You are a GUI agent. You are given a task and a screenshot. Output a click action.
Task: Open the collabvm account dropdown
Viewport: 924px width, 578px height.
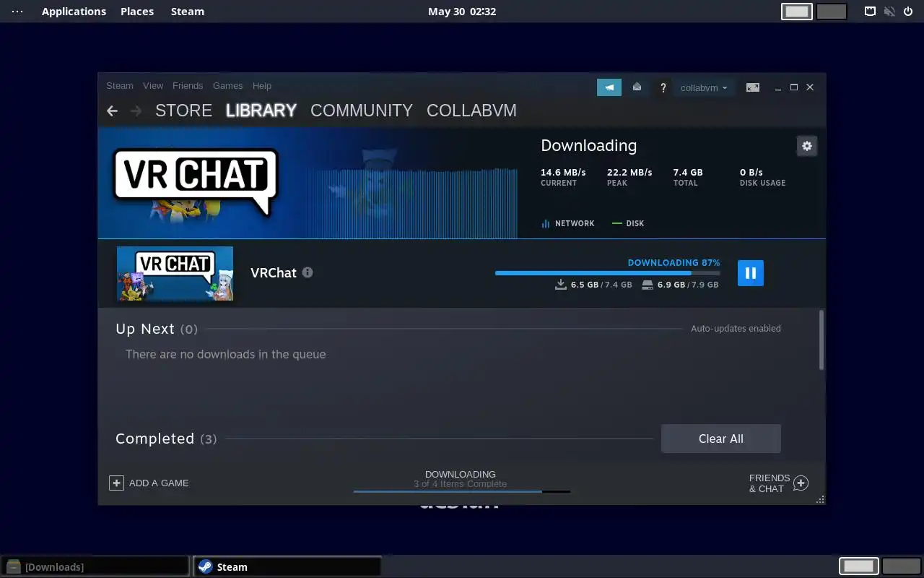(x=704, y=87)
